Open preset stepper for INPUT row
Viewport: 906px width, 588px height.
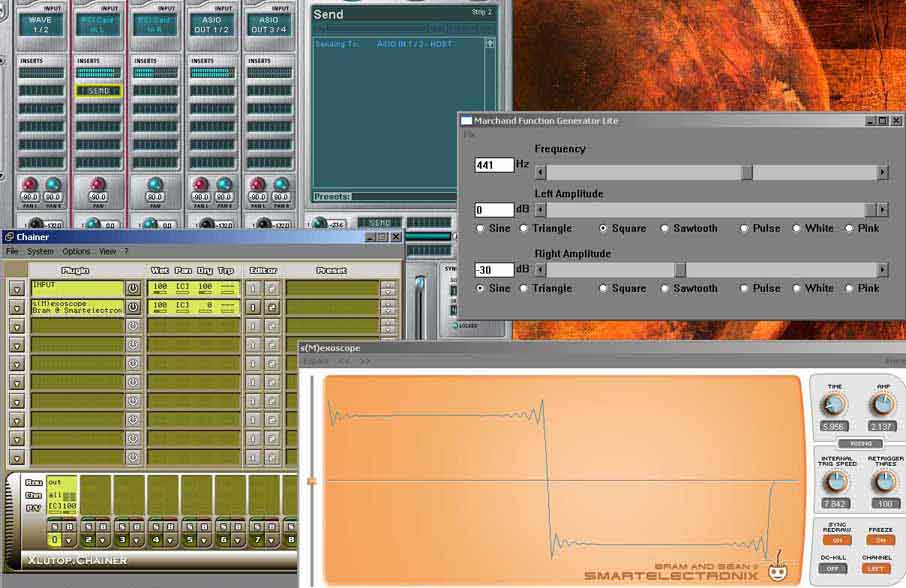click(388, 288)
